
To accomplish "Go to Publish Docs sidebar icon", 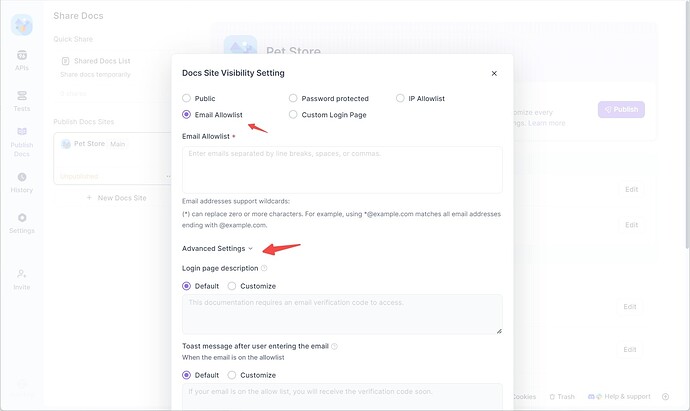I will tap(21, 141).
